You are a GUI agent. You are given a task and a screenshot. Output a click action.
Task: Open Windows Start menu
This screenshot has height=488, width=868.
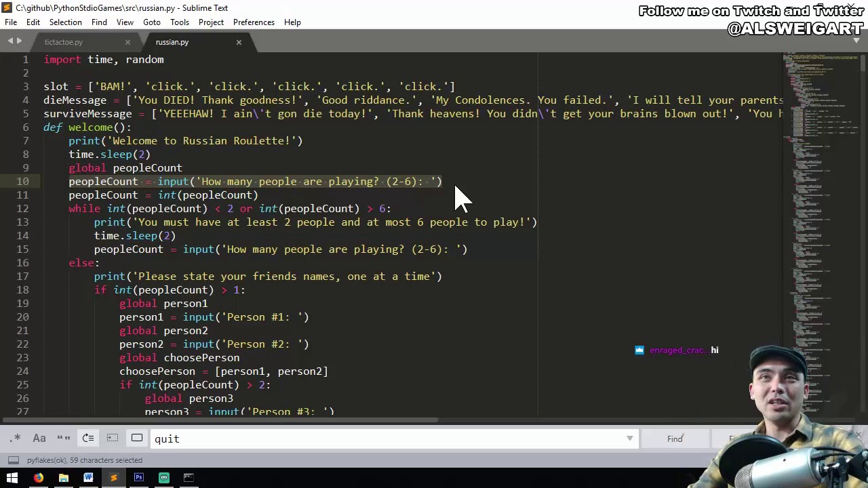click(x=12, y=478)
